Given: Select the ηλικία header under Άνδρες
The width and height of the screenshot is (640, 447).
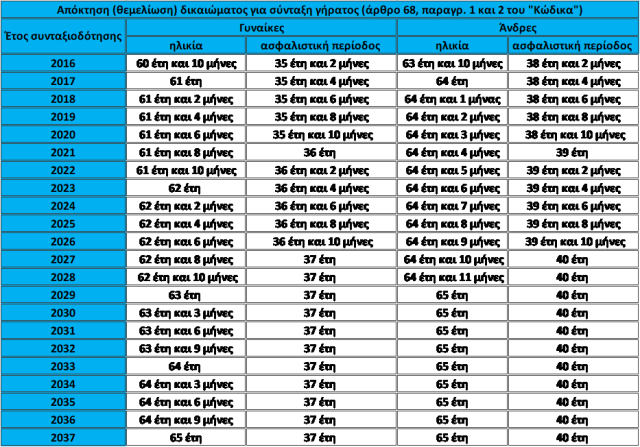Looking at the screenshot, I should (452, 46).
